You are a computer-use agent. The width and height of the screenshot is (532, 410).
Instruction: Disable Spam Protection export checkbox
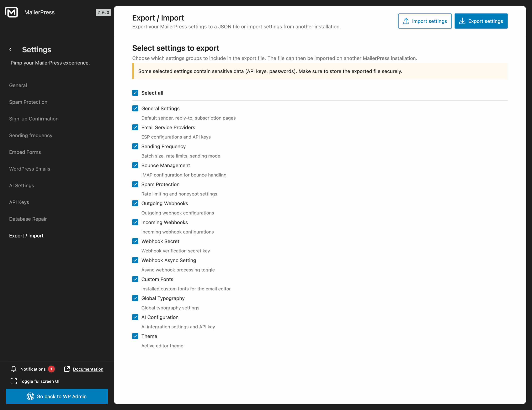[135, 184]
